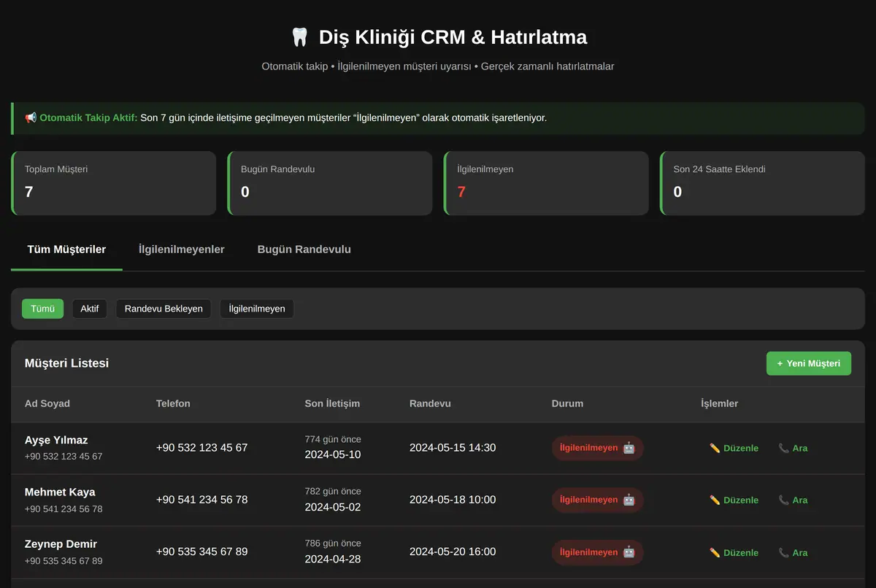
Task: Click the pencil icon in Ayşe Yılmaz's row
Action: point(715,448)
